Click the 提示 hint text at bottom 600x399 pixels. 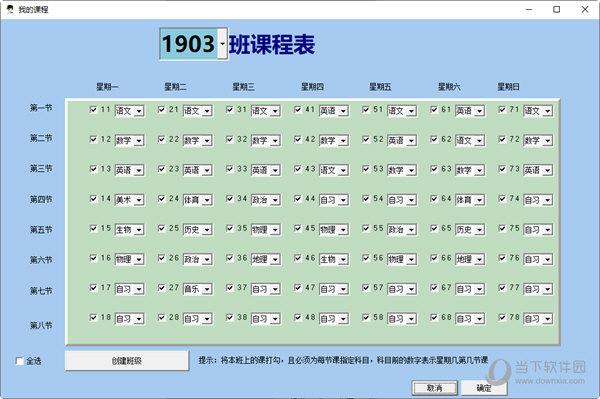pos(343,360)
